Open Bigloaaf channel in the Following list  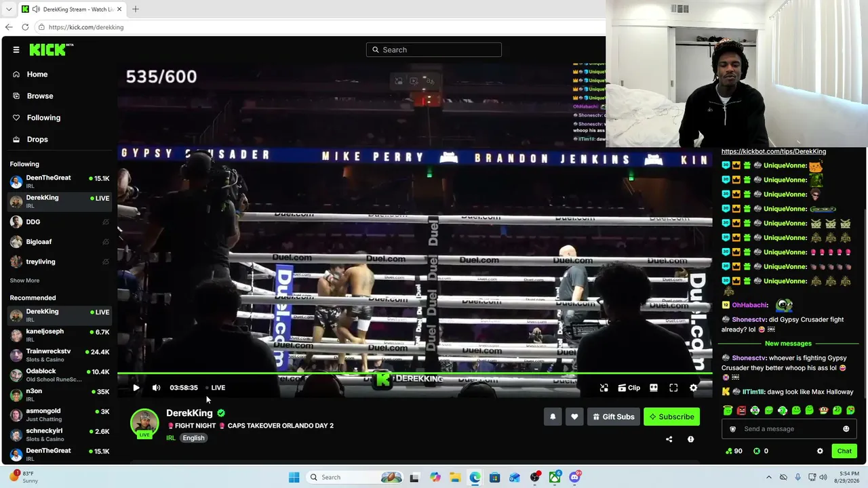pyautogui.click(x=58, y=242)
